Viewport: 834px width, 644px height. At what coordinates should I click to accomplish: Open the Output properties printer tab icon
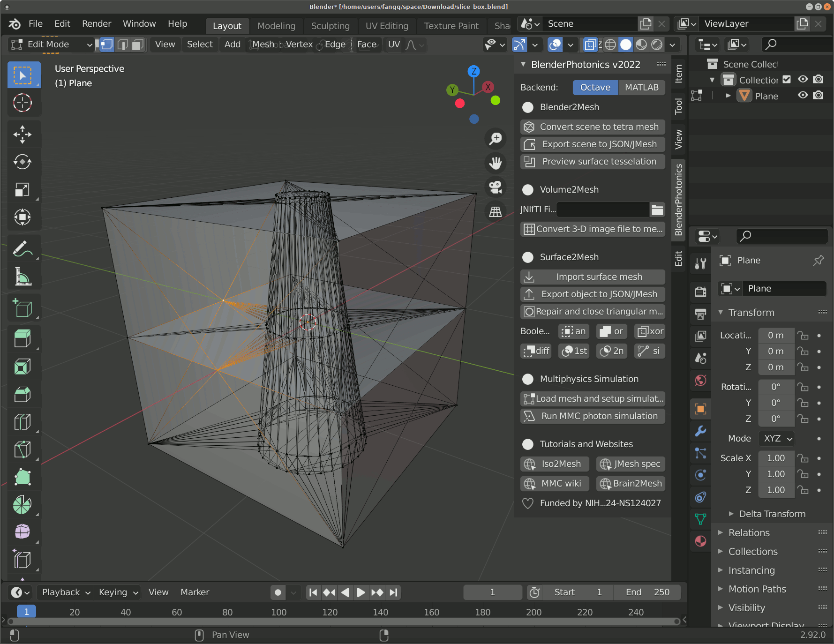(700, 314)
